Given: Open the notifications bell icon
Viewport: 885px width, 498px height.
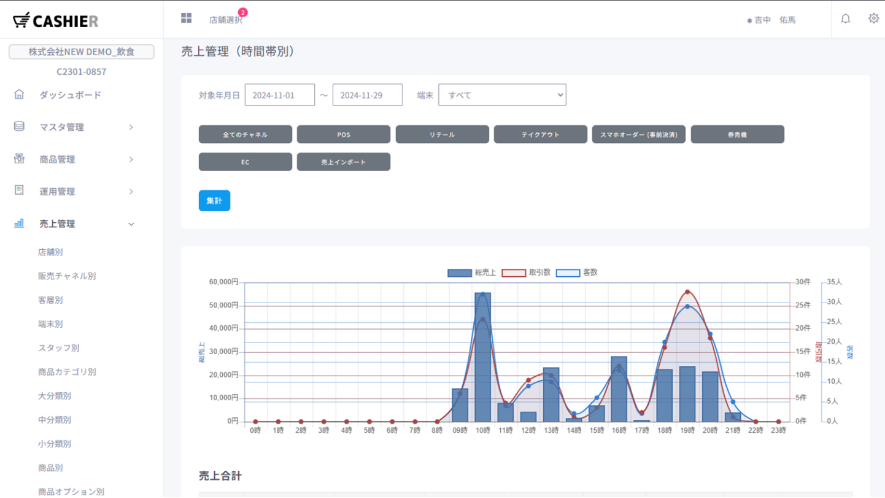Looking at the screenshot, I should 845,18.
